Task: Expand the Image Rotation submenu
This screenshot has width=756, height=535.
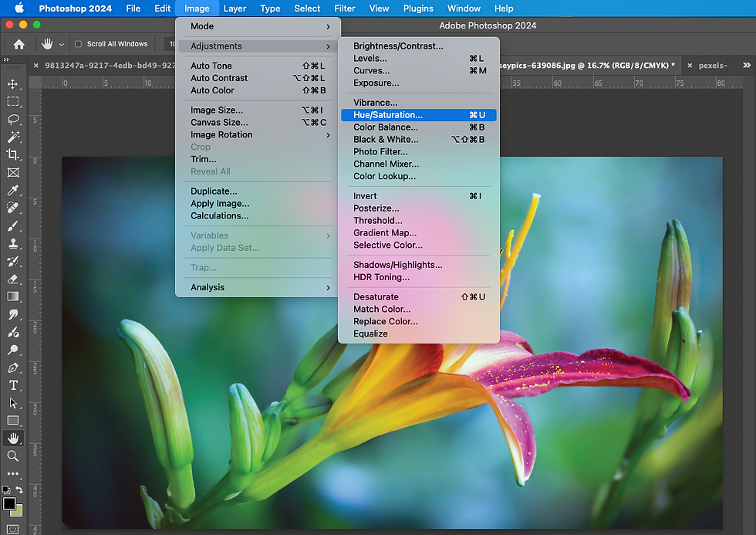Action: tap(259, 134)
